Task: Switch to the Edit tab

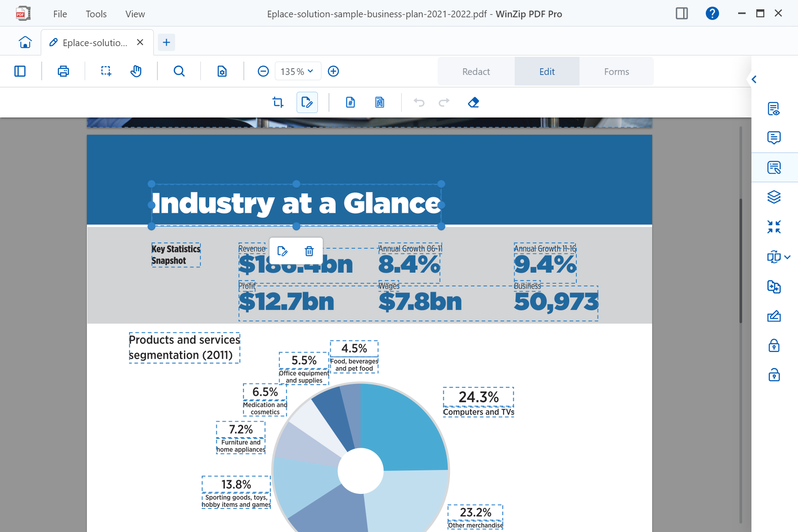Action: pyautogui.click(x=547, y=71)
